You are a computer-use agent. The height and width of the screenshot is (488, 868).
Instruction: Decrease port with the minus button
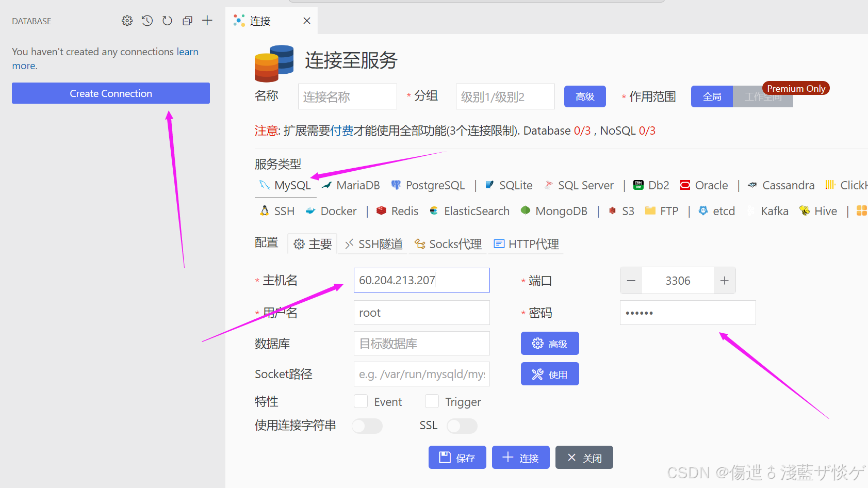click(x=631, y=281)
